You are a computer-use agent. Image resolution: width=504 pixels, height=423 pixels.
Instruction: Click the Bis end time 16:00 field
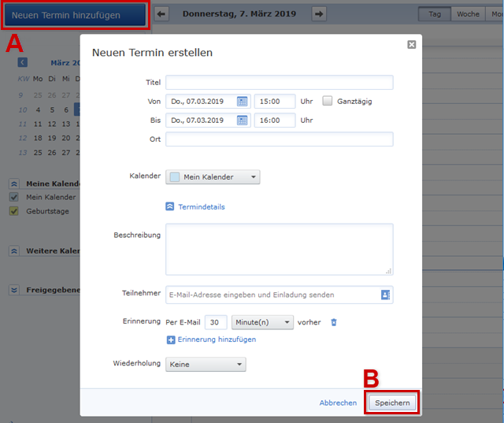(275, 121)
